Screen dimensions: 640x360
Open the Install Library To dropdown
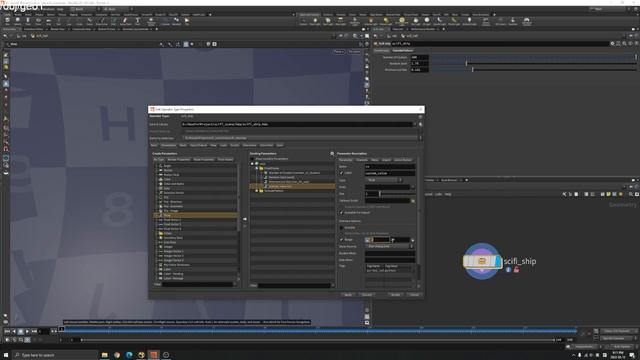(x=302, y=138)
